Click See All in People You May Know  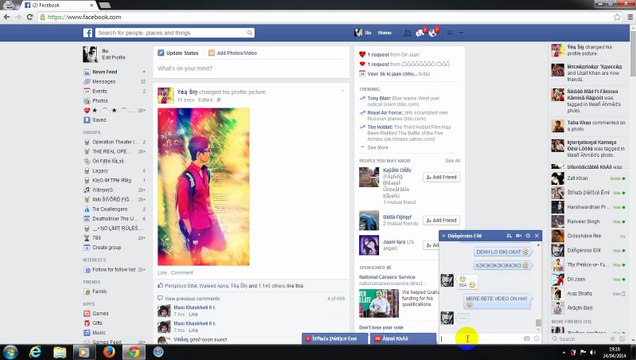pyautogui.click(x=453, y=161)
